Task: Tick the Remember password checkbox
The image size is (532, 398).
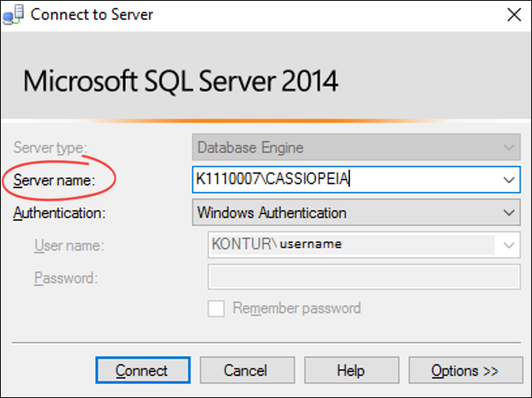Action: click(x=216, y=308)
